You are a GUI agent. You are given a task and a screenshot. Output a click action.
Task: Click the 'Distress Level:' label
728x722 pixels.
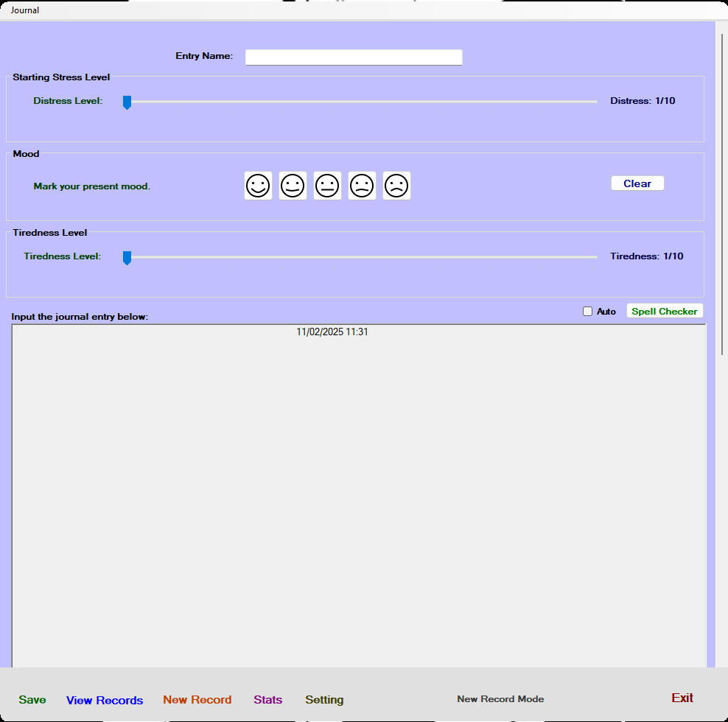click(68, 101)
